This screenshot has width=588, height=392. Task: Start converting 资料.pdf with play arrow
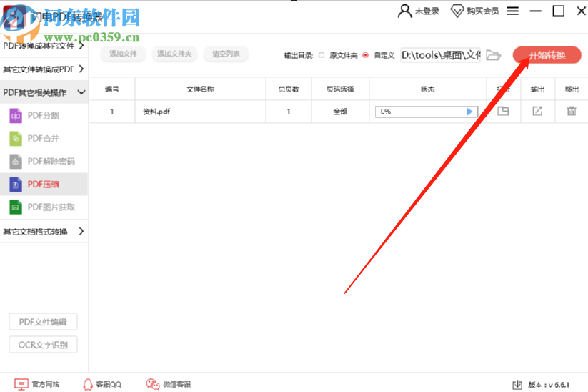[x=469, y=112]
